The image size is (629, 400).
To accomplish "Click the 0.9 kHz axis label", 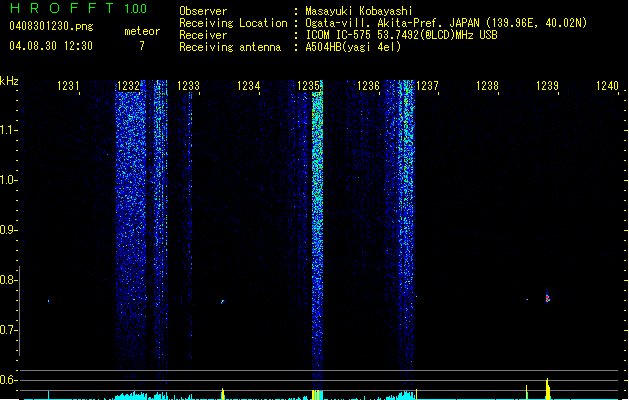I will tap(8, 230).
